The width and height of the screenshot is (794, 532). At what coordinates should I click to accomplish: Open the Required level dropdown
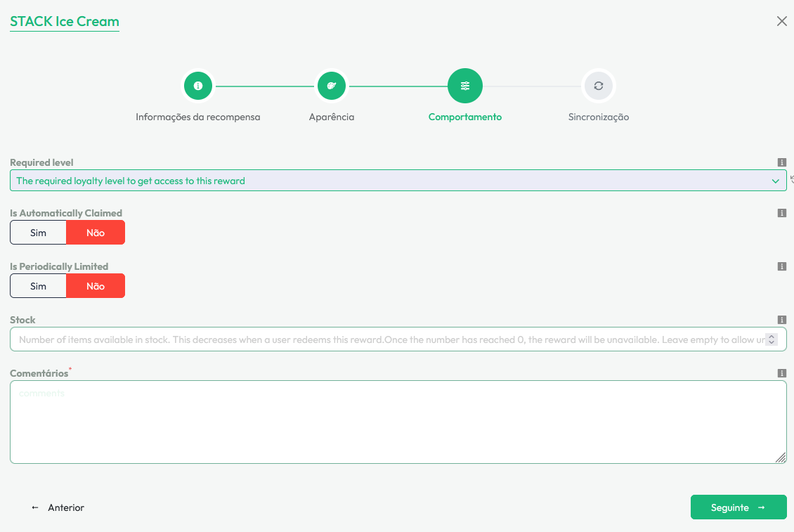click(x=398, y=181)
